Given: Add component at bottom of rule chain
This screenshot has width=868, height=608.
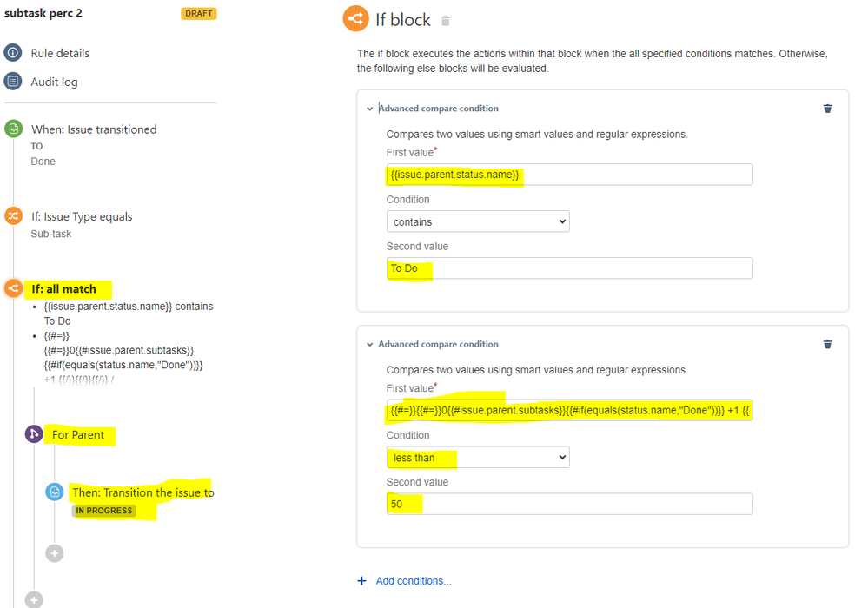Looking at the screenshot, I should click(34, 599).
